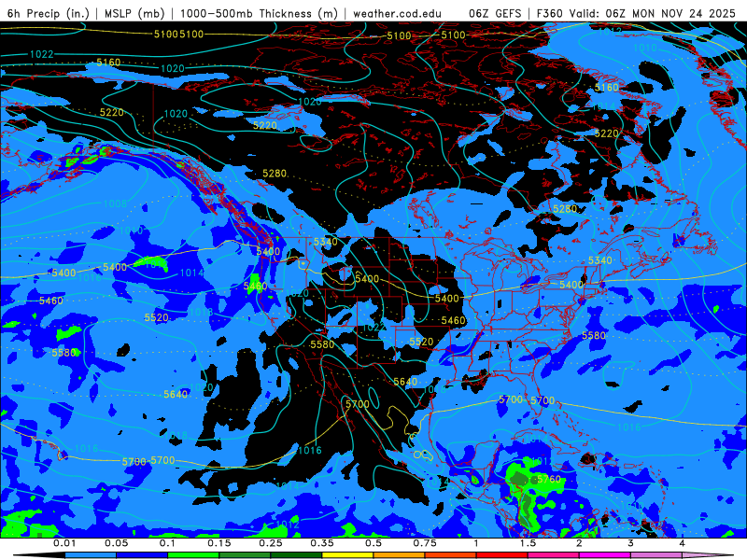Click the medium green 0.15–0.25 legend swatch
Image resolution: width=747 pixels, height=560 pixels.
[245, 555]
